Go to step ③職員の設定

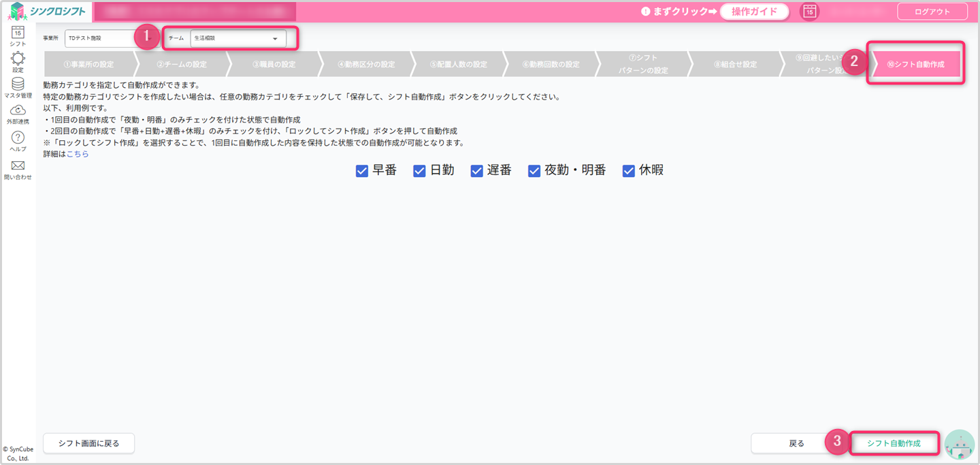pyautogui.click(x=274, y=65)
